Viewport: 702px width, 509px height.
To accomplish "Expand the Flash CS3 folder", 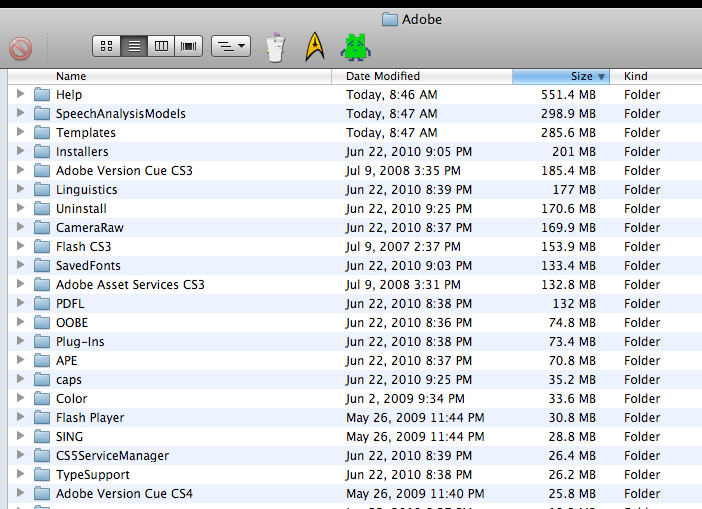I will 20,246.
